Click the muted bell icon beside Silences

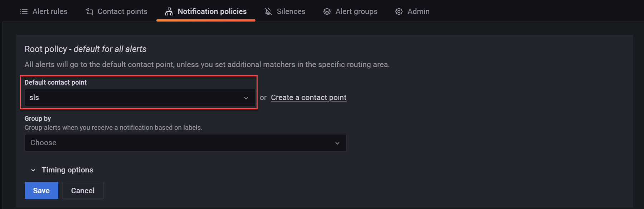click(x=268, y=11)
